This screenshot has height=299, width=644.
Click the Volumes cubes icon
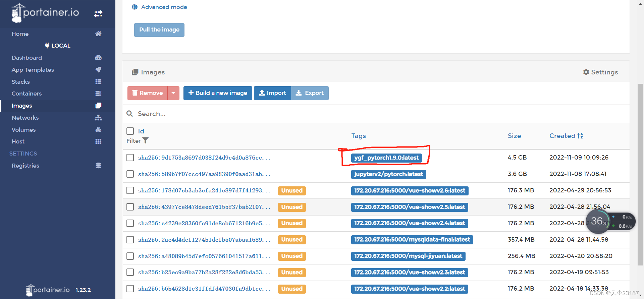coord(98,130)
